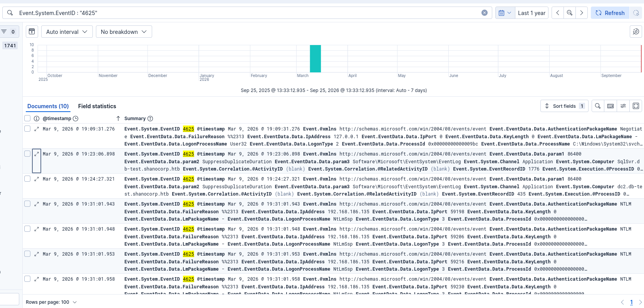Go to pagination page 1
The height and width of the screenshot is (308, 644).
(x=631, y=302)
